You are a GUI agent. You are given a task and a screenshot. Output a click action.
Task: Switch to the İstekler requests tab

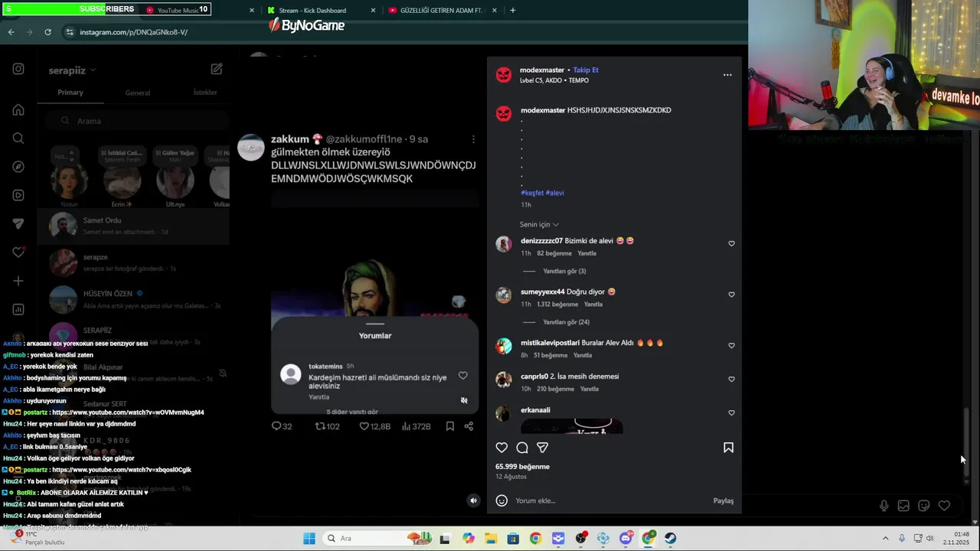(x=205, y=93)
